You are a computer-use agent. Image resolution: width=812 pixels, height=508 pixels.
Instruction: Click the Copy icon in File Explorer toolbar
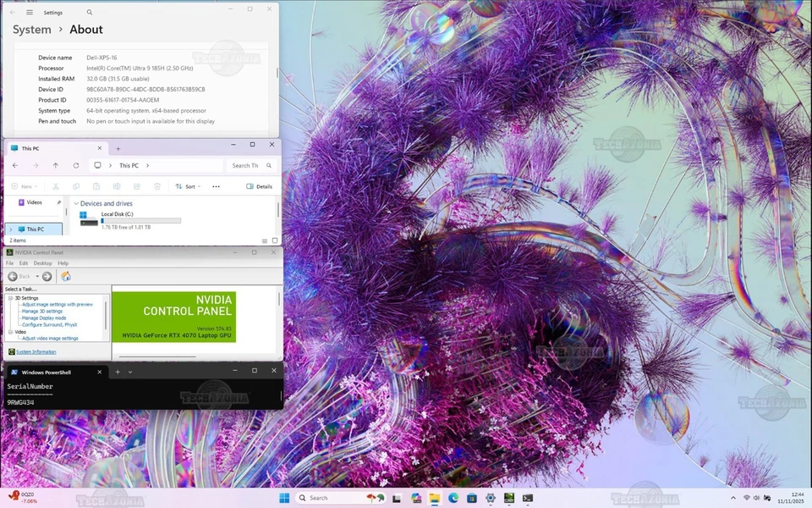coord(76,186)
